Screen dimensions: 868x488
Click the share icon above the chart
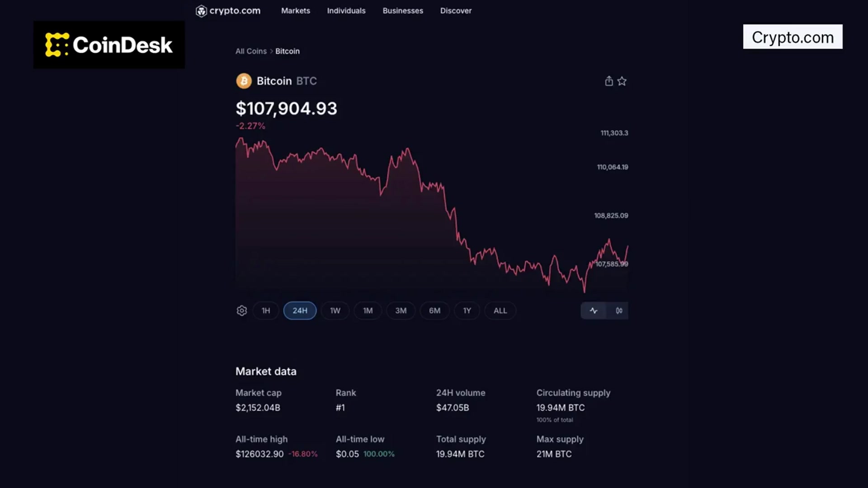(x=609, y=81)
